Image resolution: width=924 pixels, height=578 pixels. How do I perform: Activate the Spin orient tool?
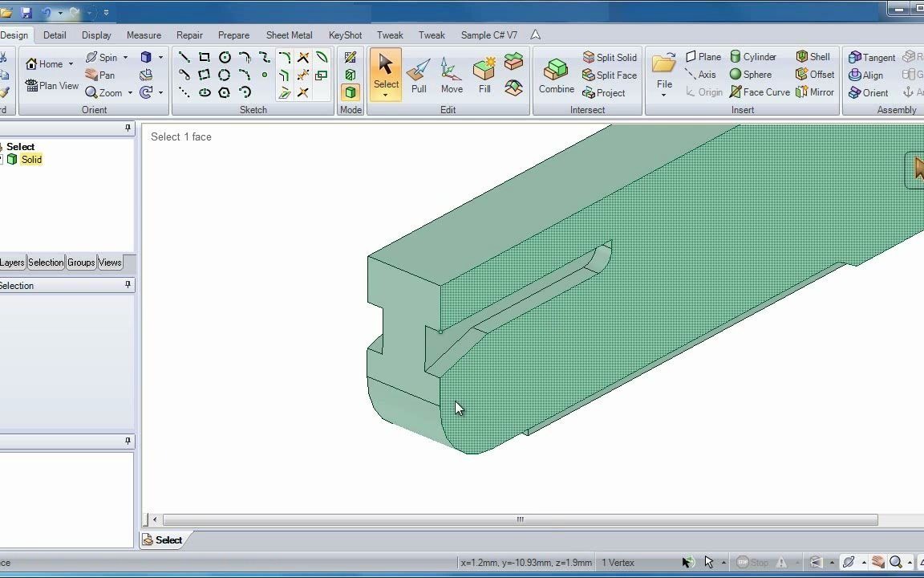pos(101,57)
